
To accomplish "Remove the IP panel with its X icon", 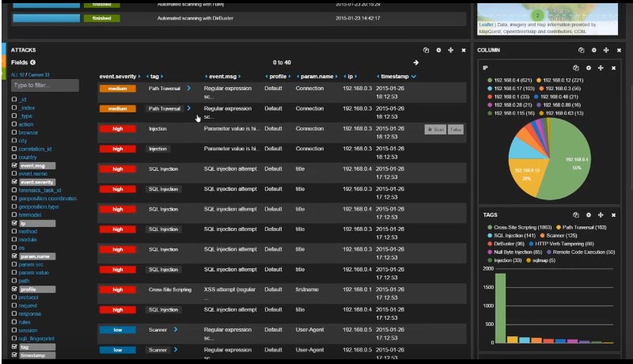I will [613, 68].
